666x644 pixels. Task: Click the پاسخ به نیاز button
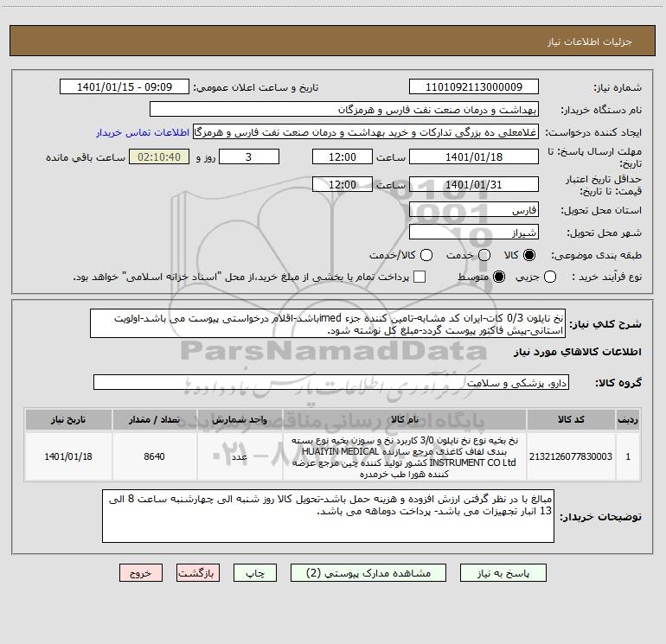point(503,573)
